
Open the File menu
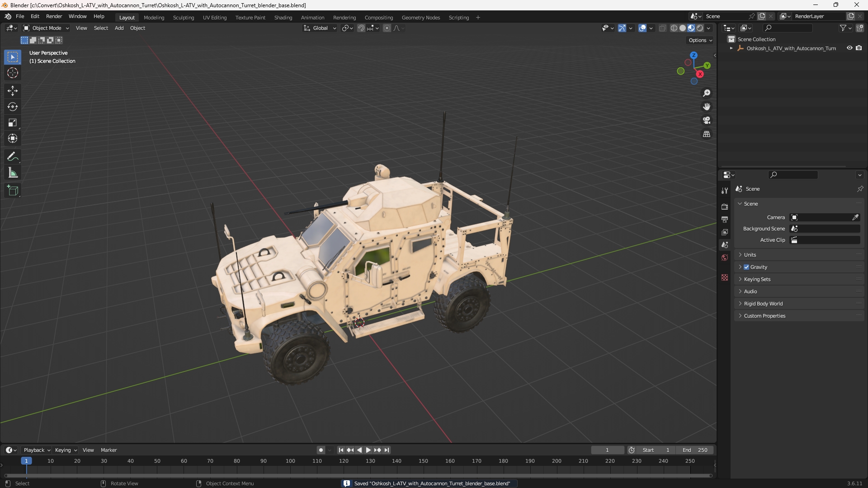coord(20,16)
